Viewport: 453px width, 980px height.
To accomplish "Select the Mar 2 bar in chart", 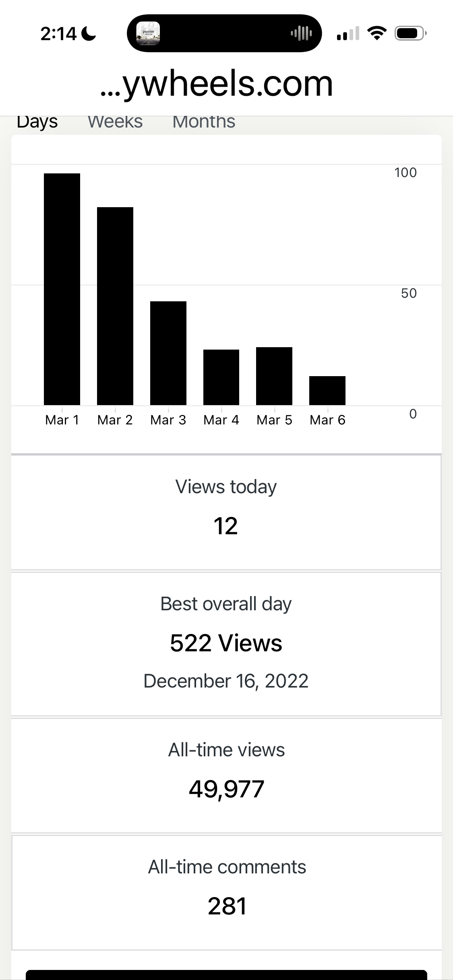I will pyautogui.click(x=115, y=306).
